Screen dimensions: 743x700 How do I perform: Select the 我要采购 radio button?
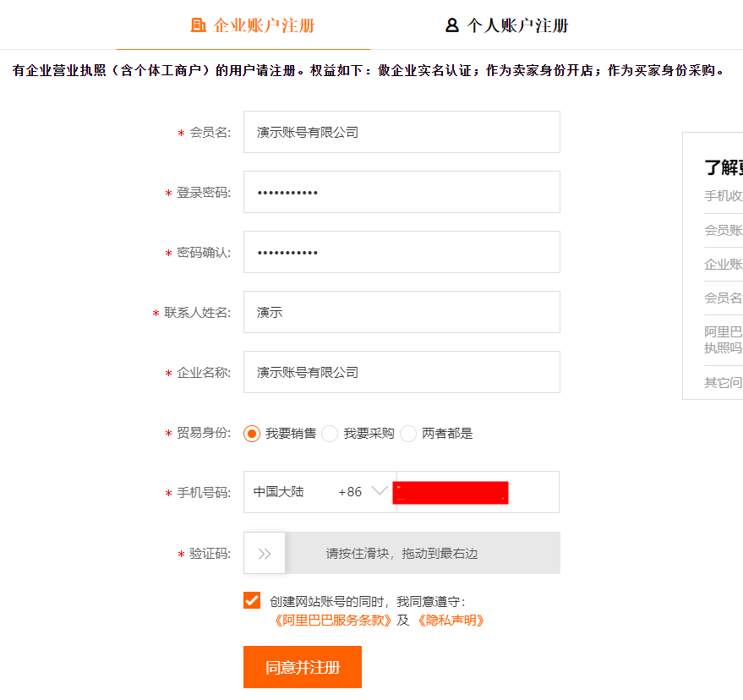(330, 433)
